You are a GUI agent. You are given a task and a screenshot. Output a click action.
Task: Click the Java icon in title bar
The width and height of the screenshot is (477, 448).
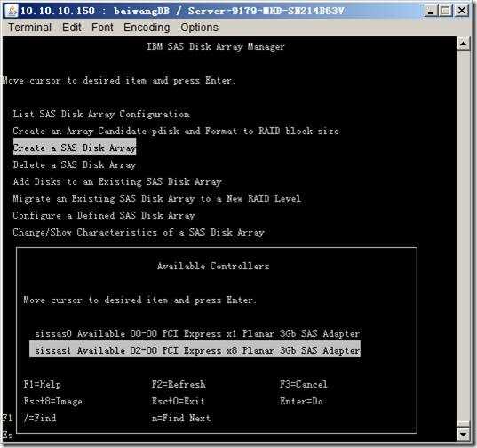click(12, 11)
